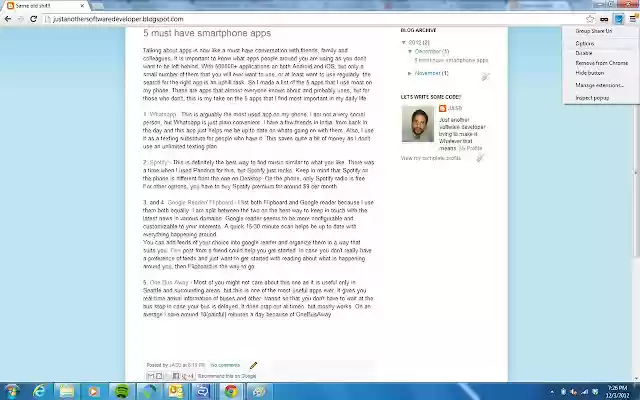
Task: Close the 'Same old shit' tab
Action: (x=82, y=6)
